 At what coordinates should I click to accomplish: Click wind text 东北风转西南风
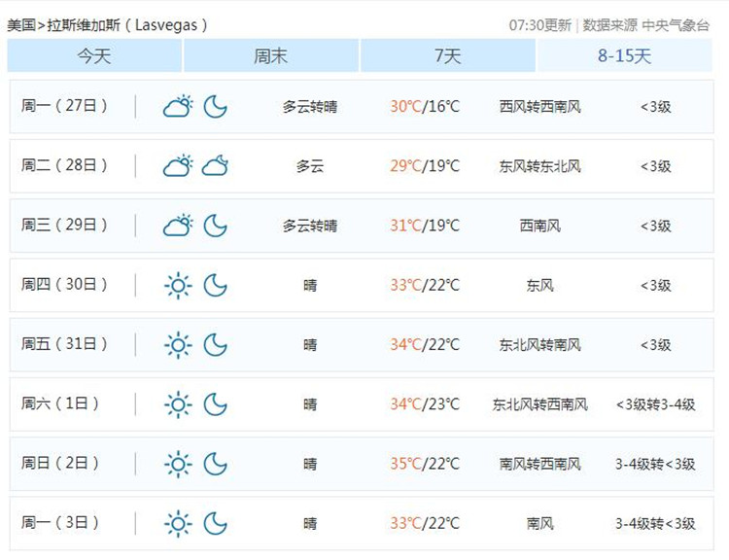coord(539,404)
